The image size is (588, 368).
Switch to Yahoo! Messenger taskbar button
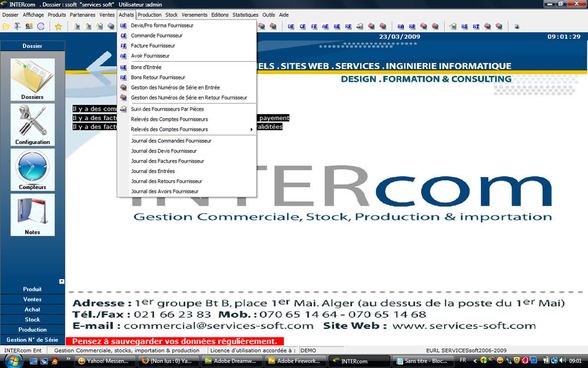click(104, 362)
